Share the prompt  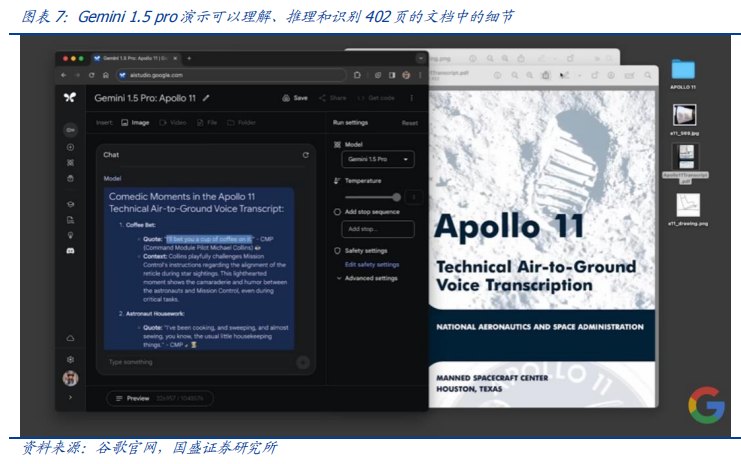point(333,98)
